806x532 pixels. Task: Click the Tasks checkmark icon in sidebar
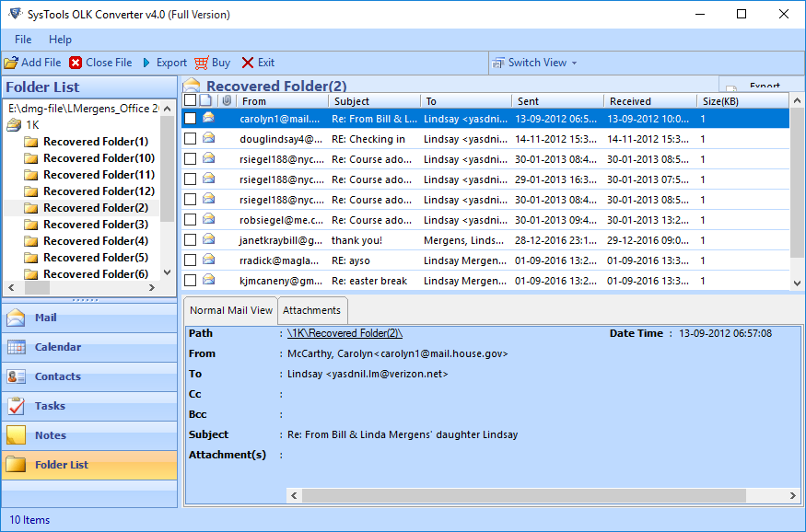pyautogui.click(x=16, y=406)
